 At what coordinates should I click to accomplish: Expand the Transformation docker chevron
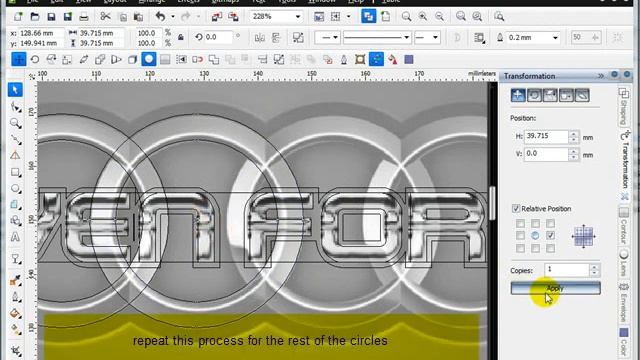pos(601,76)
